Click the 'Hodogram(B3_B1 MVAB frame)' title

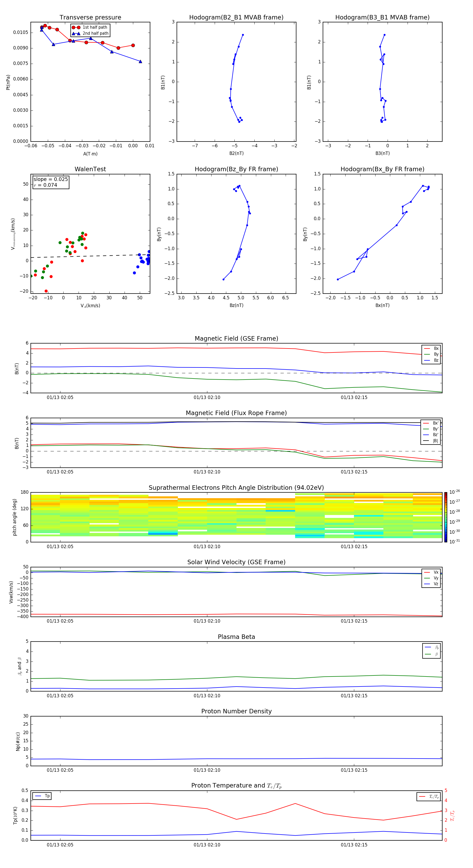[x=382, y=18]
